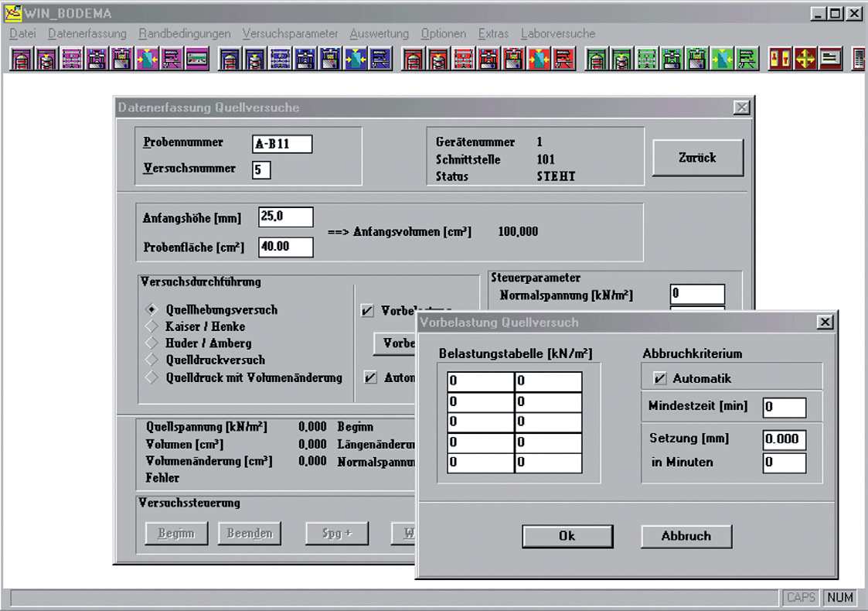Open the Randbedingungen menu
This screenshot has width=868, height=611.
pos(184,33)
